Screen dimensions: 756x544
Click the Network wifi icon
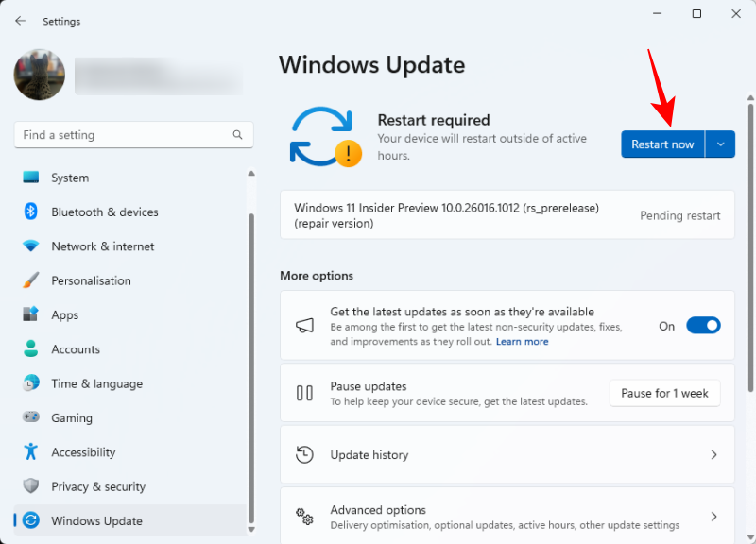tap(31, 246)
